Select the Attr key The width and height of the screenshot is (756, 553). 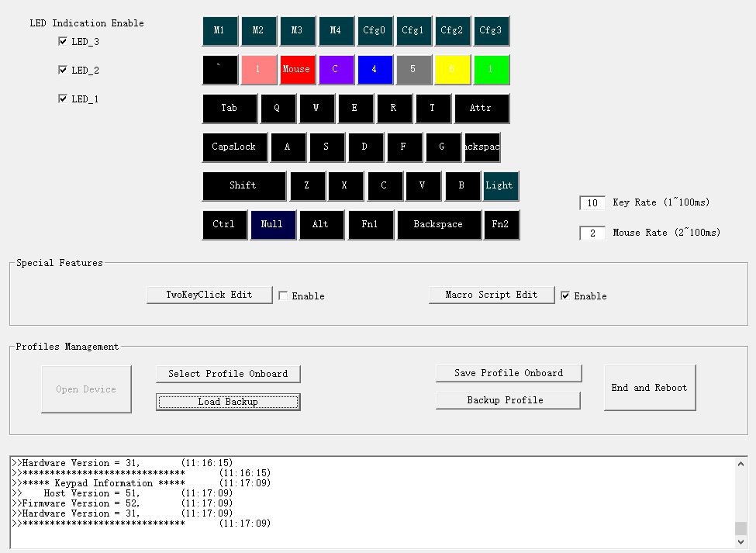coord(482,109)
